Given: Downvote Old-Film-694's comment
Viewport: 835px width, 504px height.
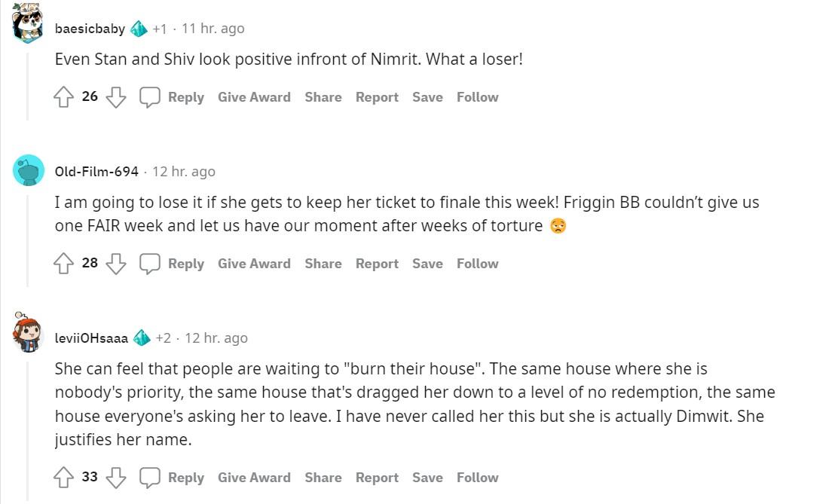Looking at the screenshot, I should [115, 264].
